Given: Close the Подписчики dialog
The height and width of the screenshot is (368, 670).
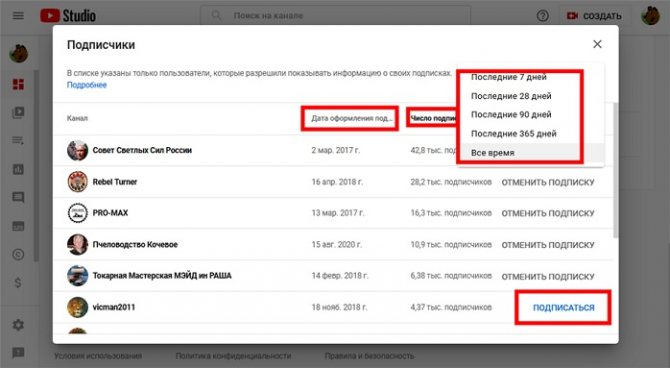Looking at the screenshot, I should [x=597, y=44].
